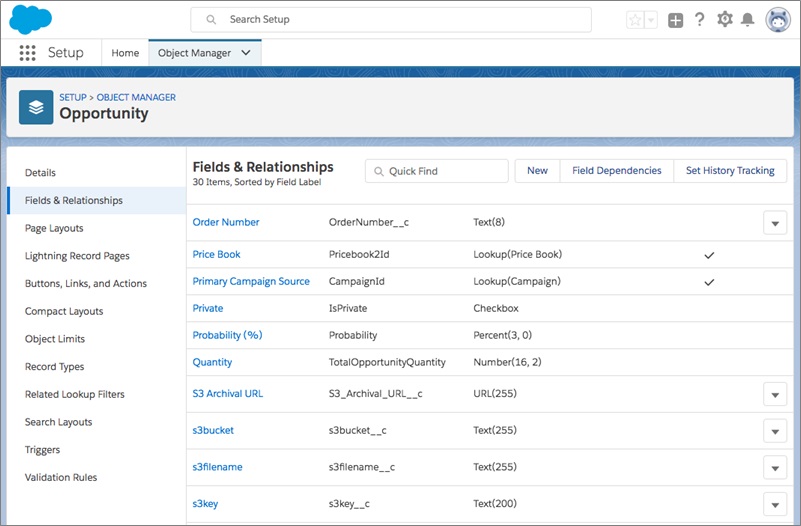This screenshot has height=526, width=801.
Task: Open the help question mark icon
Action: (x=699, y=19)
